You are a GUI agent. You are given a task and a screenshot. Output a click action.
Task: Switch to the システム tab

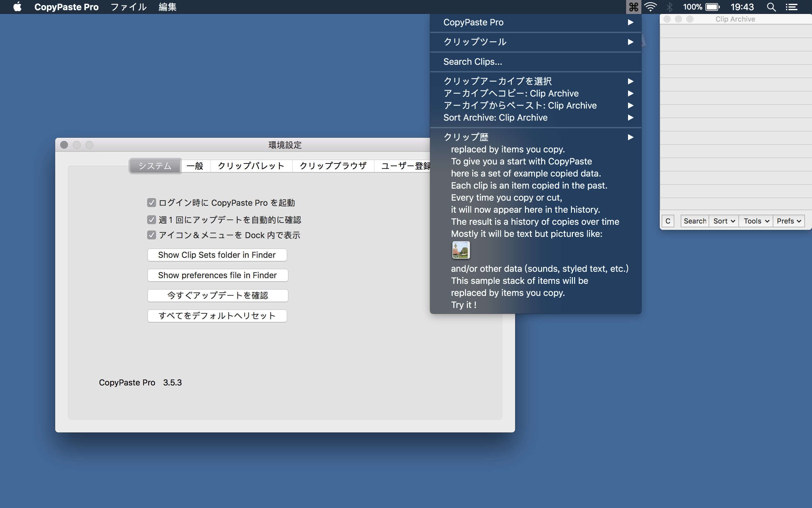click(155, 166)
